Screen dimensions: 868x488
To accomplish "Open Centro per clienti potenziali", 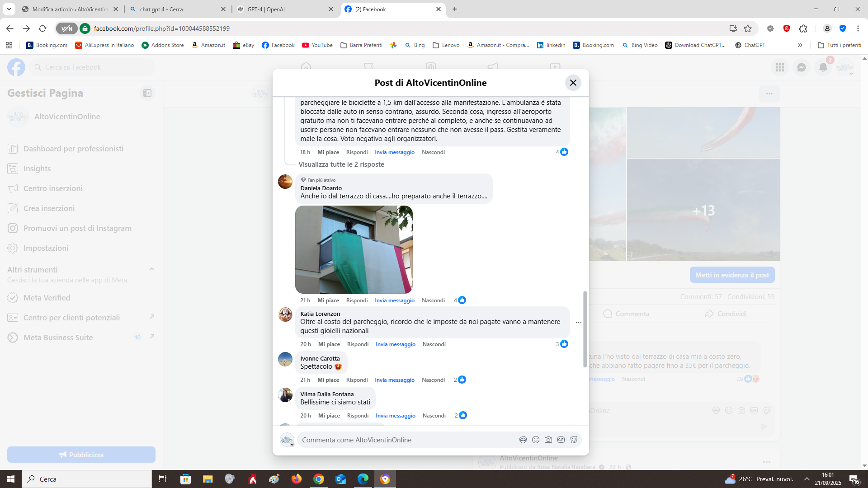I will coord(81,318).
